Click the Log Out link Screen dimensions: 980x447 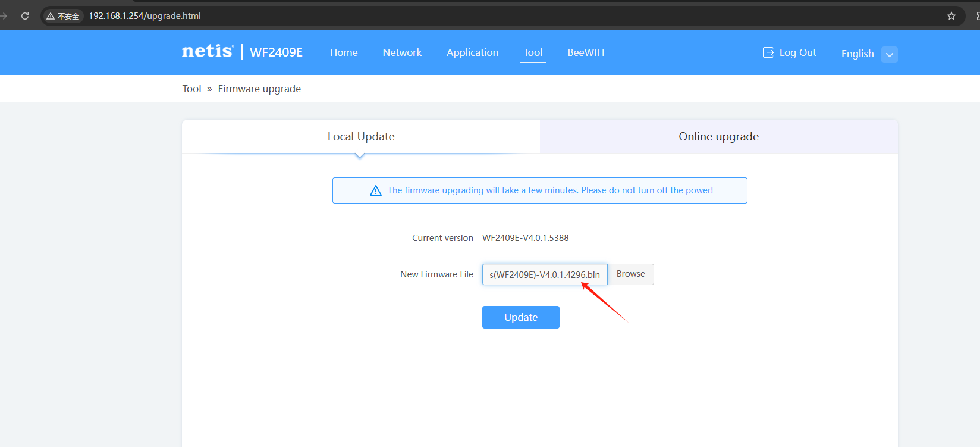(x=797, y=52)
